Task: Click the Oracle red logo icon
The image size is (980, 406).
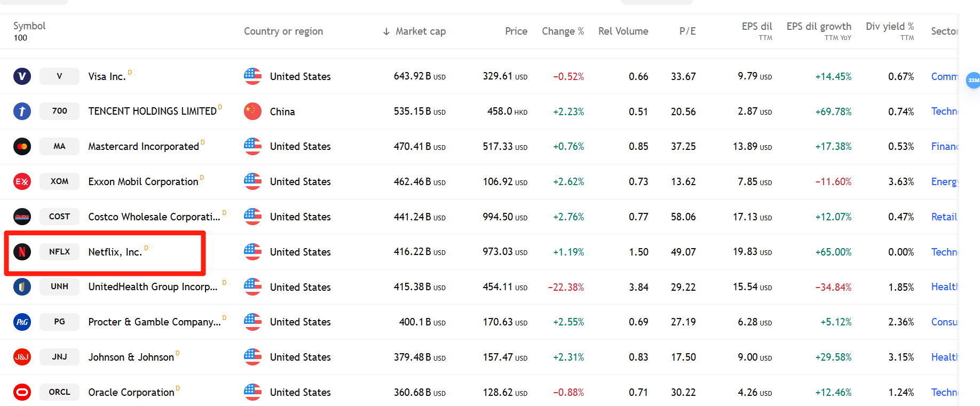Action: click(x=22, y=392)
